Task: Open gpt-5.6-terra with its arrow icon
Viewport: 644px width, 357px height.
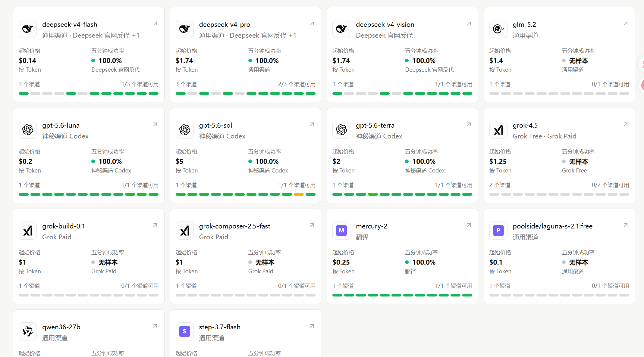Action: [469, 124]
